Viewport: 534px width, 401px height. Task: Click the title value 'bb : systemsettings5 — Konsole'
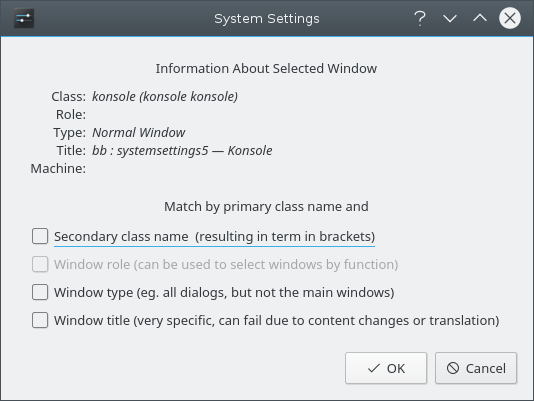point(182,151)
